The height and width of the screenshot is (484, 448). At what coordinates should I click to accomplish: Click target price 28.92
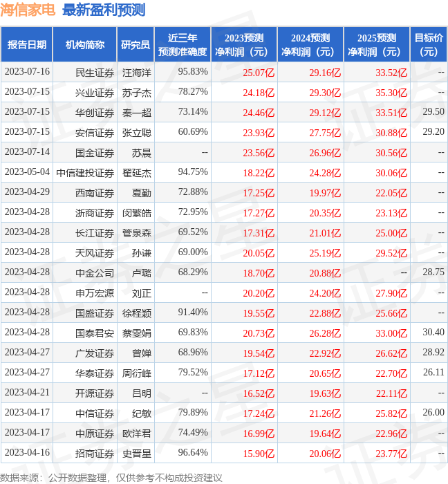(x=433, y=352)
